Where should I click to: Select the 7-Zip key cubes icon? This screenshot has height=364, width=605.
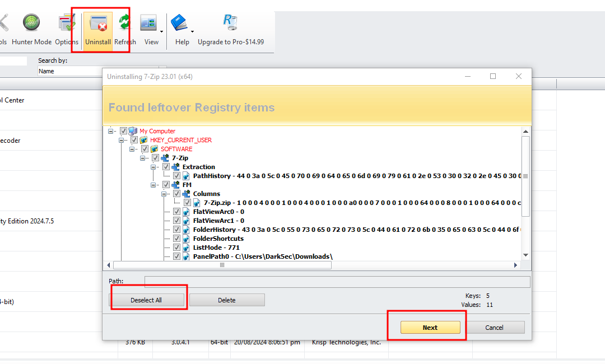pos(165,158)
